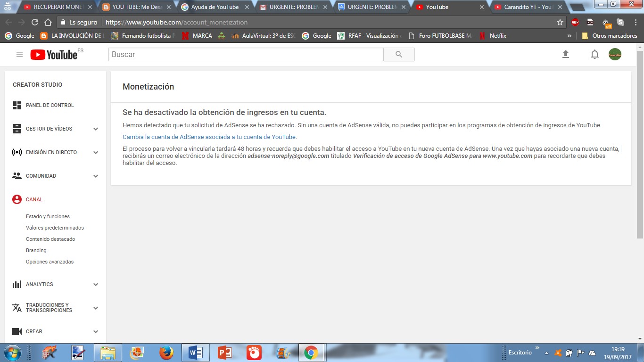Image resolution: width=644 pixels, height=362 pixels.
Task: Expand the Comunidad section chevron
Action: pyautogui.click(x=96, y=176)
